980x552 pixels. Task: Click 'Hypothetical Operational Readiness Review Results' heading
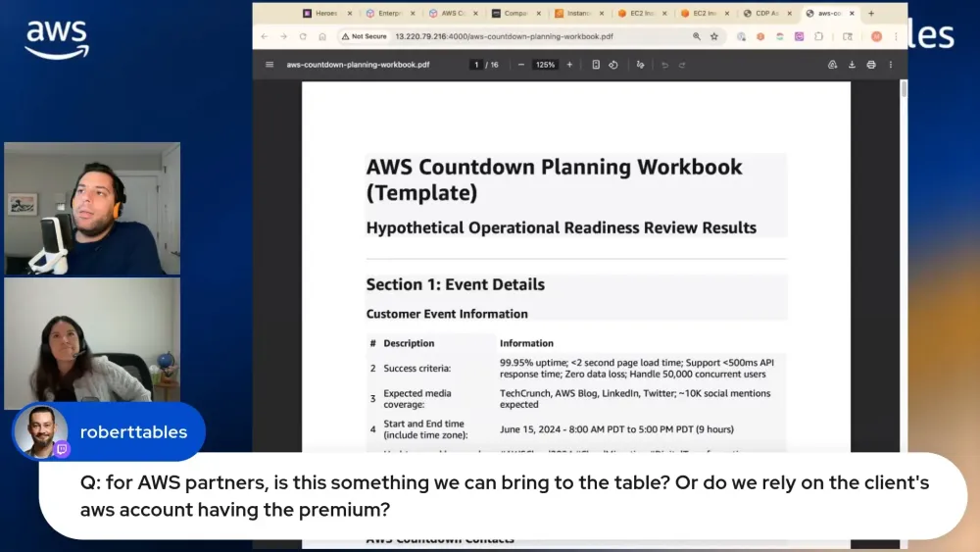coord(562,227)
